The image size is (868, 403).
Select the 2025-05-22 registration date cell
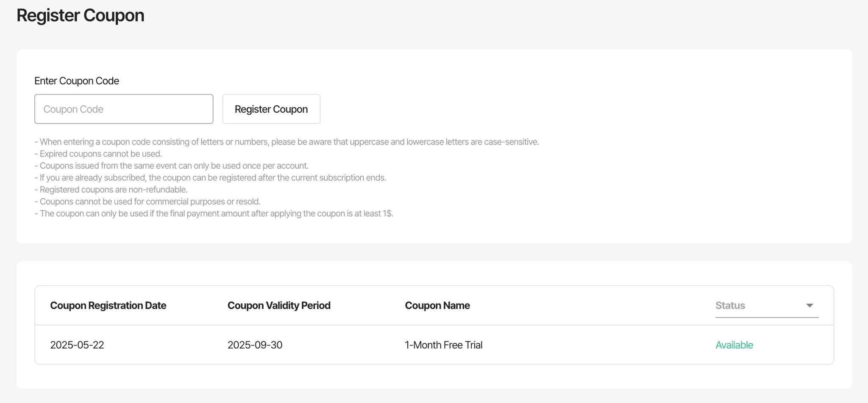coord(77,345)
